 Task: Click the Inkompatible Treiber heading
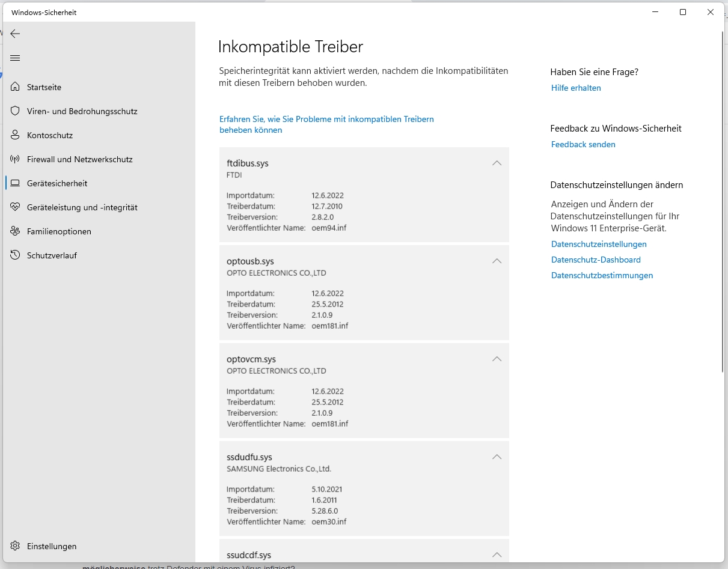[x=290, y=47]
